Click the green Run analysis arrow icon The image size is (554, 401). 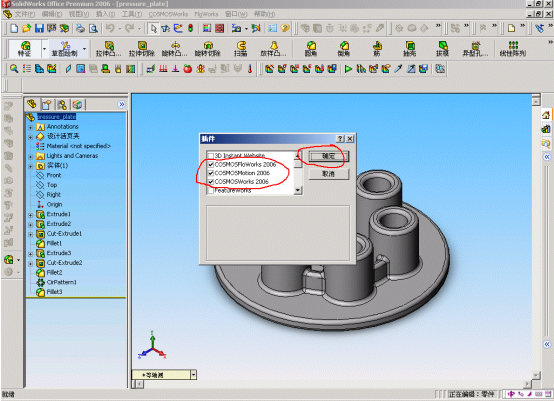[x=348, y=69]
